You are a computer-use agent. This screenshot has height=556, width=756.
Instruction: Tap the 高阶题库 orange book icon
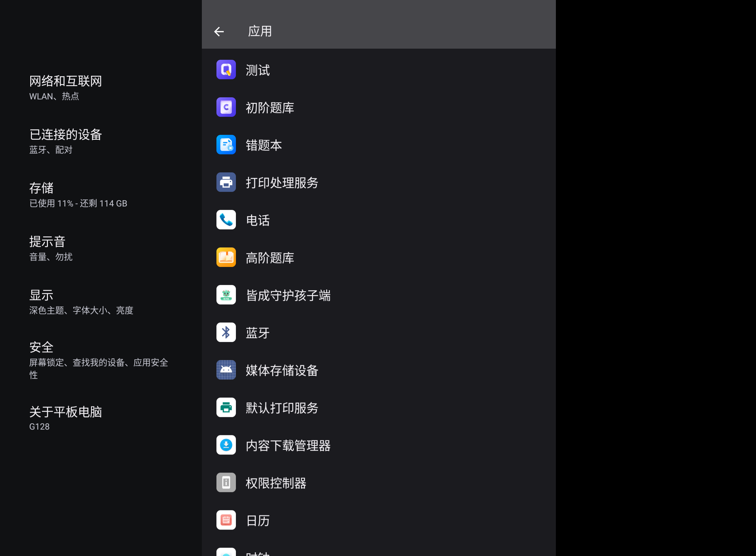(226, 257)
